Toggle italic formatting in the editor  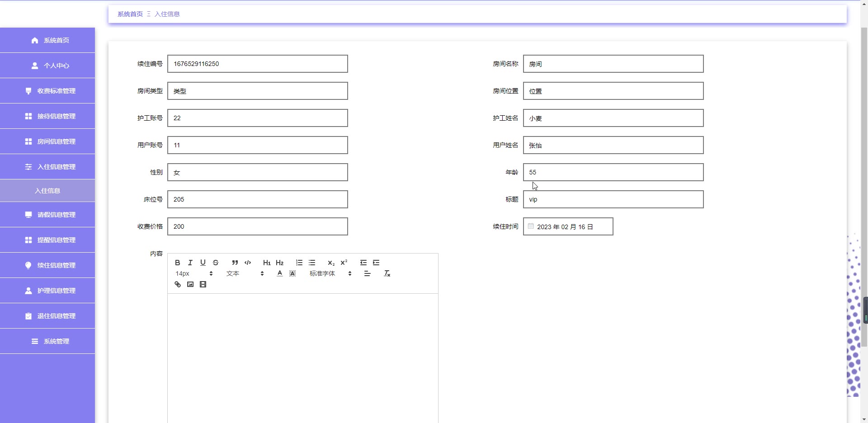tap(190, 263)
